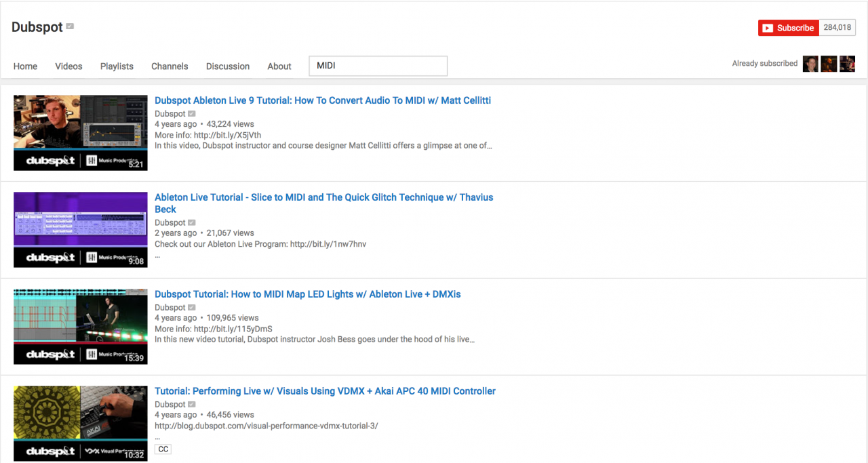
Task: Open the Playlists tab
Action: (x=117, y=66)
